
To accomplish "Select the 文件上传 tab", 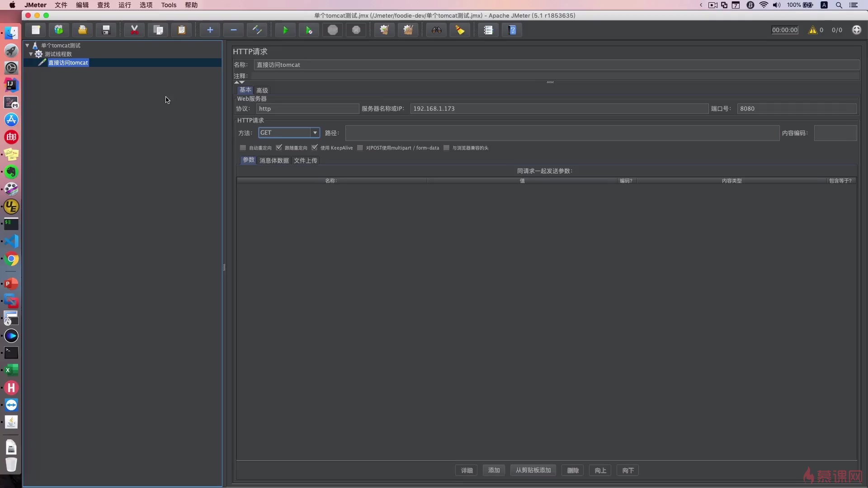I will click(x=306, y=160).
